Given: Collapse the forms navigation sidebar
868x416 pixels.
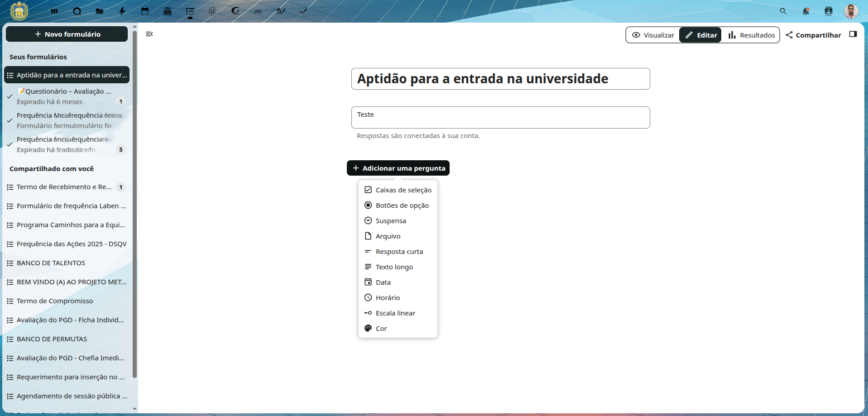Looking at the screenshot, I should [x=149, y=34].
